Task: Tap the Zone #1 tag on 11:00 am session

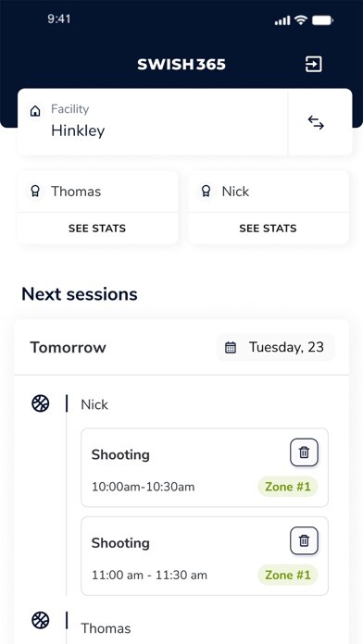Action: pyautogui.click(x=288, y=575)
